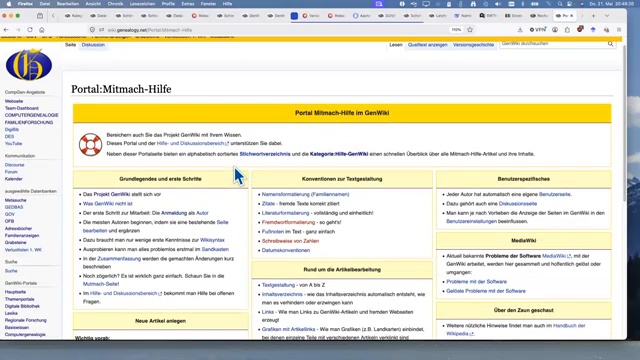This screenshot has height=360, width=640.
Task: Open the Inhaltsverzeichnis link
Action: [x=282, y=294]
